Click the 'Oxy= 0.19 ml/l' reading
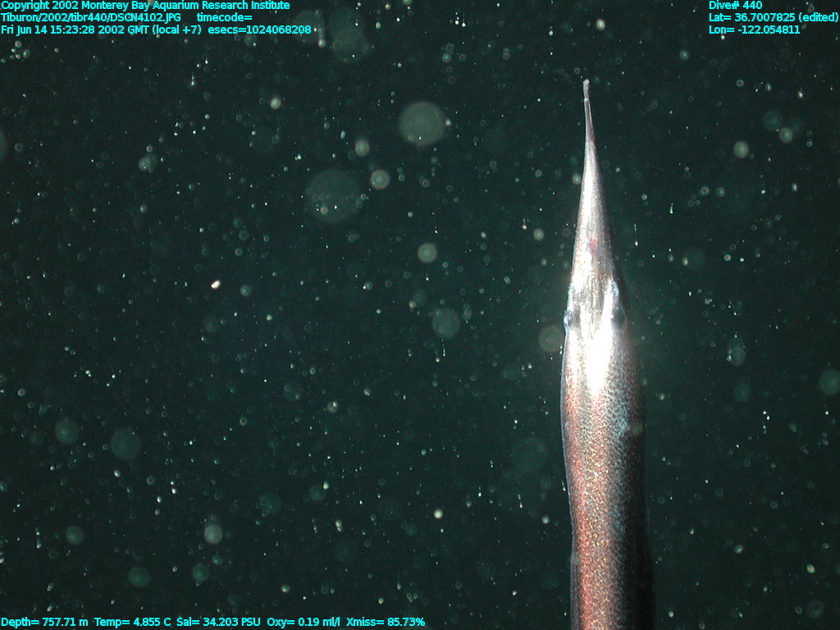840x630 pixels. (304, 622)
